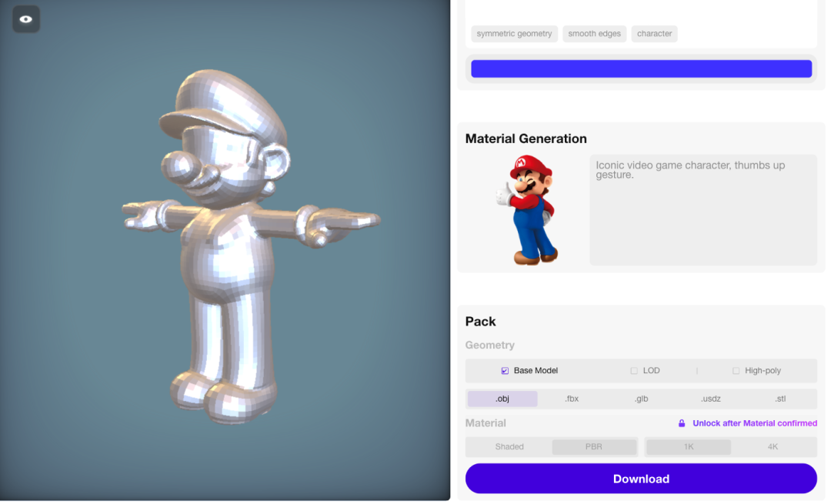Click the symmetric geometry tag
Image resolution: width=831 pixels, height=504 pixels.
tap(514, 34)
